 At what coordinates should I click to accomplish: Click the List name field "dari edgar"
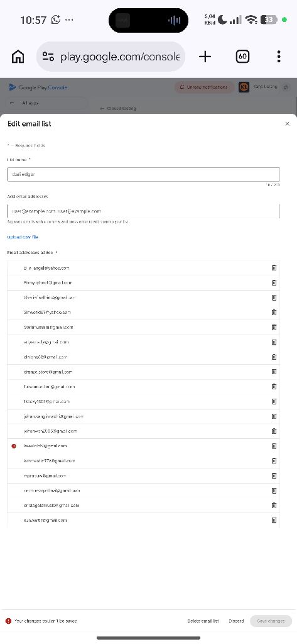click(144, 175)
